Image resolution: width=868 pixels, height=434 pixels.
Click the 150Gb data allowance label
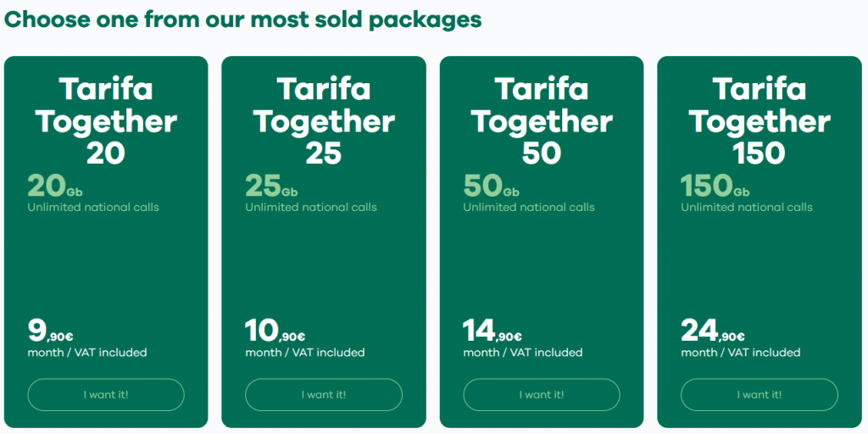tap(715, 186)
